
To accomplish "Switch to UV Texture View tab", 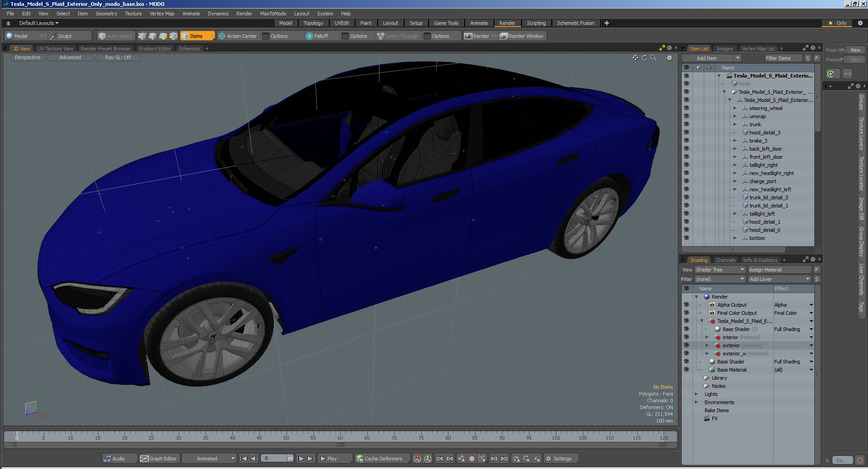I will point(55,49).
